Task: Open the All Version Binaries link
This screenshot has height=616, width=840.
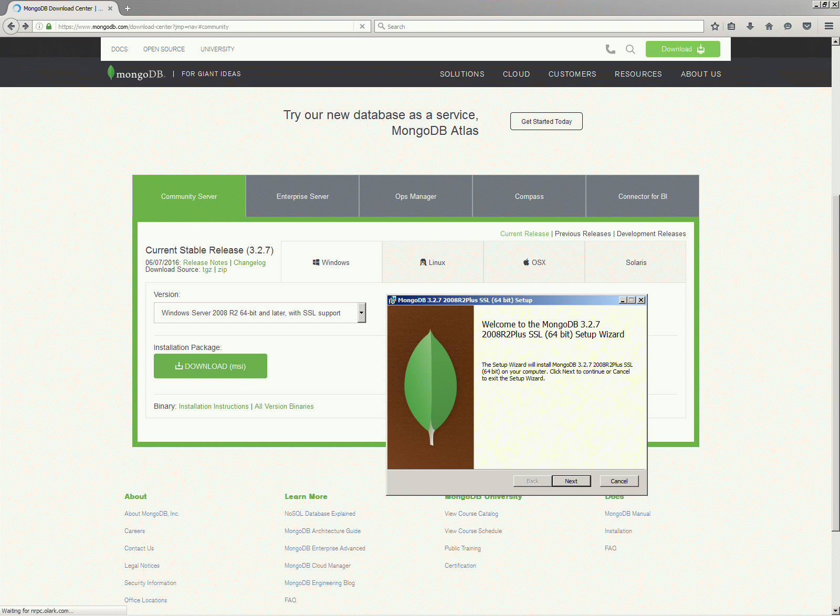Action: click(x=284, y=407)
